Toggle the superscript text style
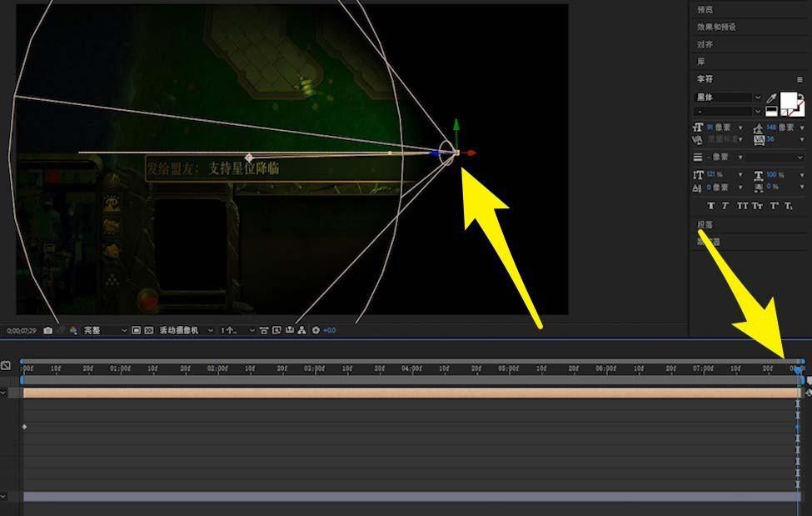812x516 pixels. click(x=773, y=206)
